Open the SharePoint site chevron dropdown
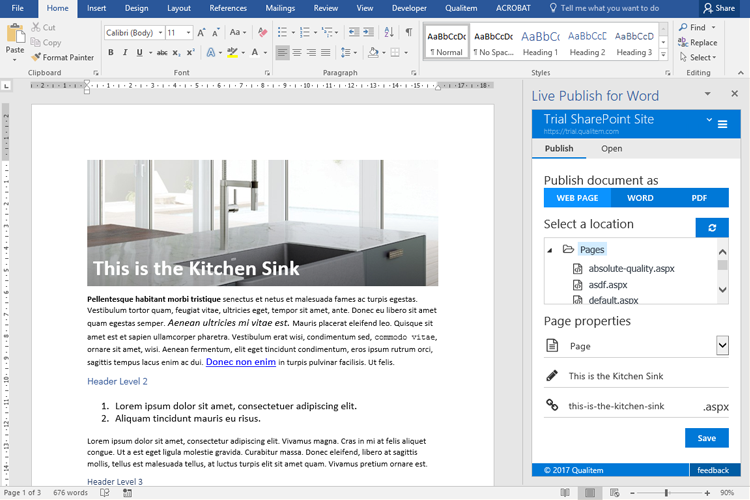This screenshot has width=750, height=500. pyautogui.click(x=709, y=120)
